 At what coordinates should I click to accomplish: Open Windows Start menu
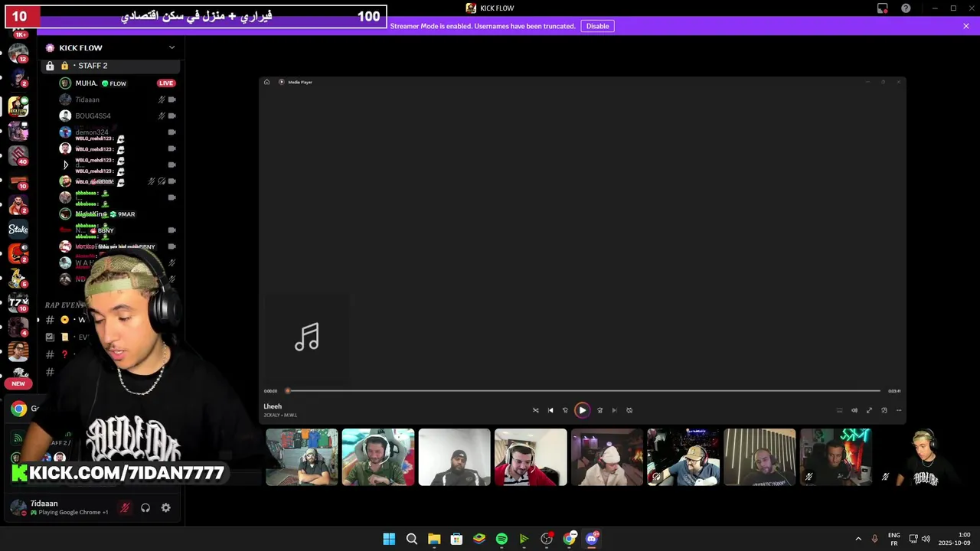point(389,539)
